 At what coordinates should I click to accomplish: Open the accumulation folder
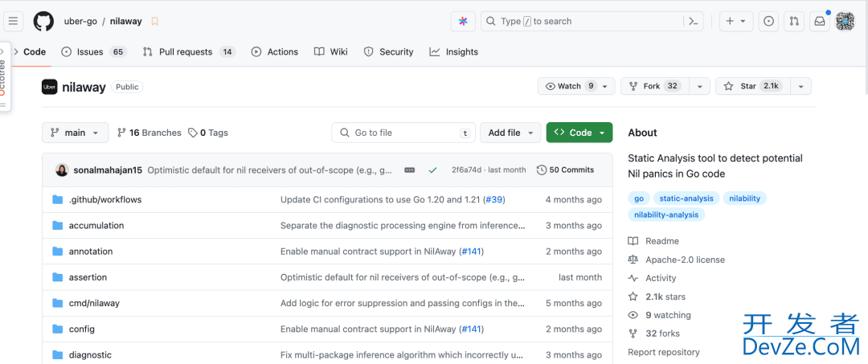point(96,225)
